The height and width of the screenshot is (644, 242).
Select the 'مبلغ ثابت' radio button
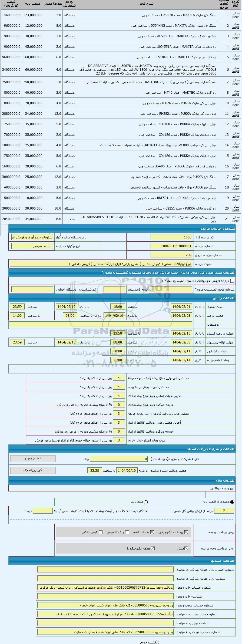[146, 502]
